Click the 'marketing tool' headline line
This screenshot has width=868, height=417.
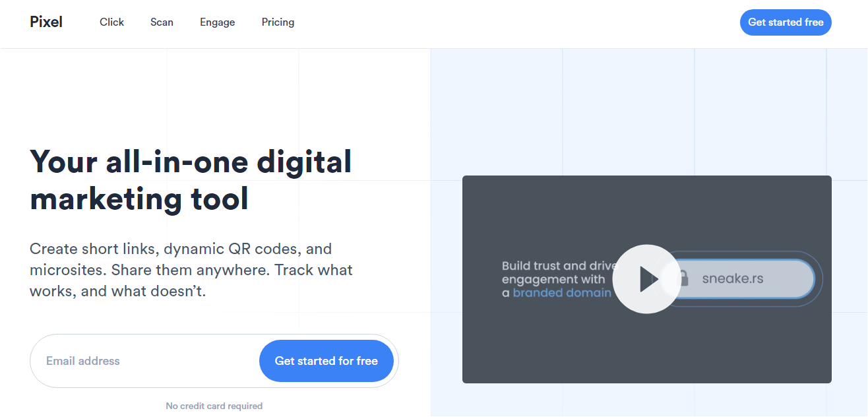[x=139, y=199]
